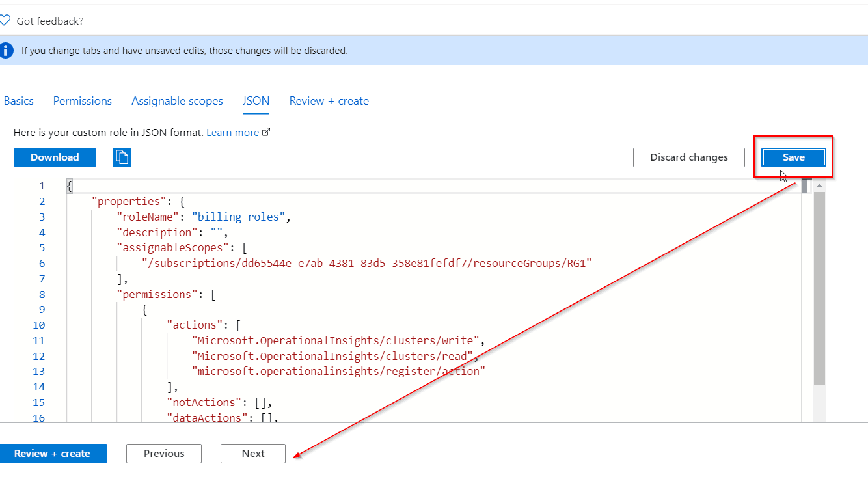Go to the Assignable scopes tab
The height and width of the screenshot is (479, 868).
click(177, 101)
